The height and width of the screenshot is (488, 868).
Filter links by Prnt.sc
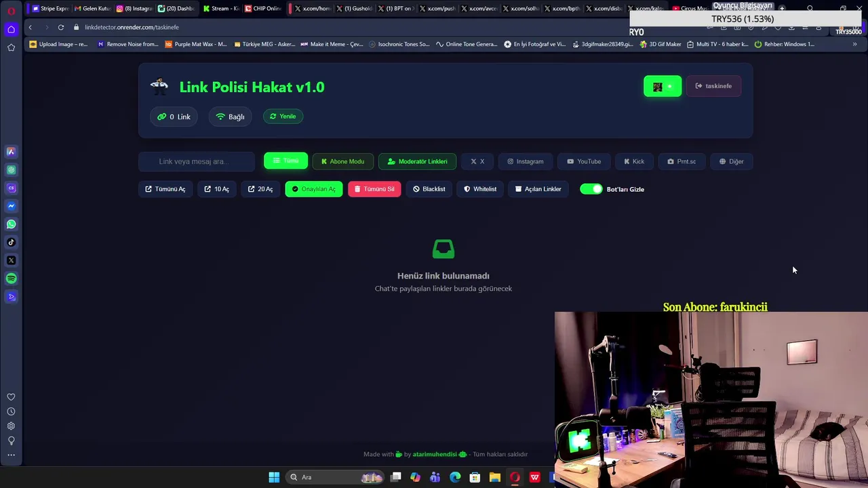click(x=682, y=161)
